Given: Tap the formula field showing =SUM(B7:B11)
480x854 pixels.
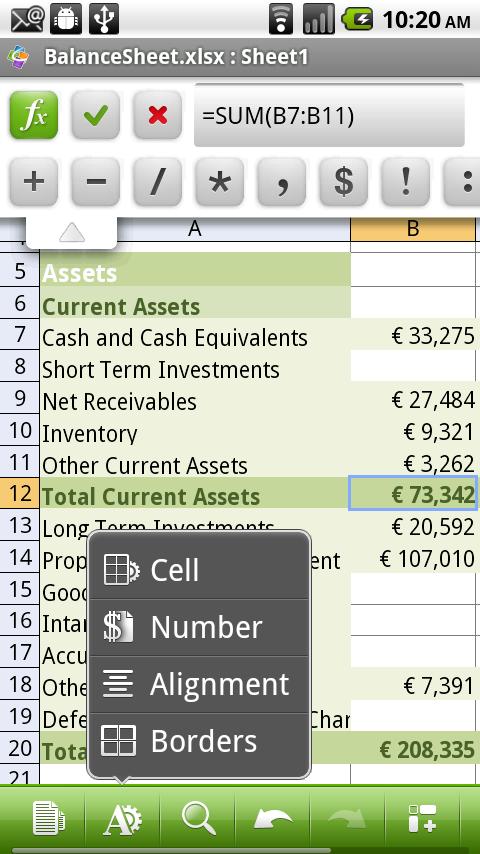Looking at the screenshot, I should [x=329, y=115].
